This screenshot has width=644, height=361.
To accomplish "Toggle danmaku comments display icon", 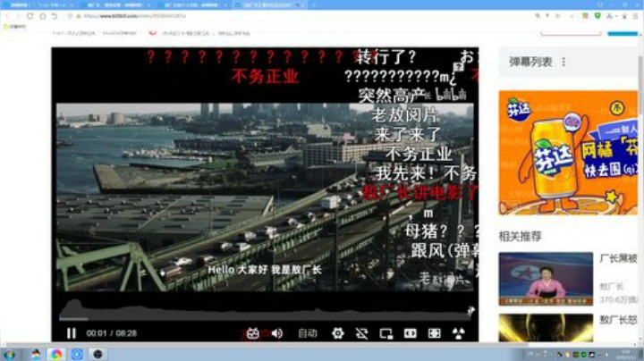I will click(x=253, y=333).
